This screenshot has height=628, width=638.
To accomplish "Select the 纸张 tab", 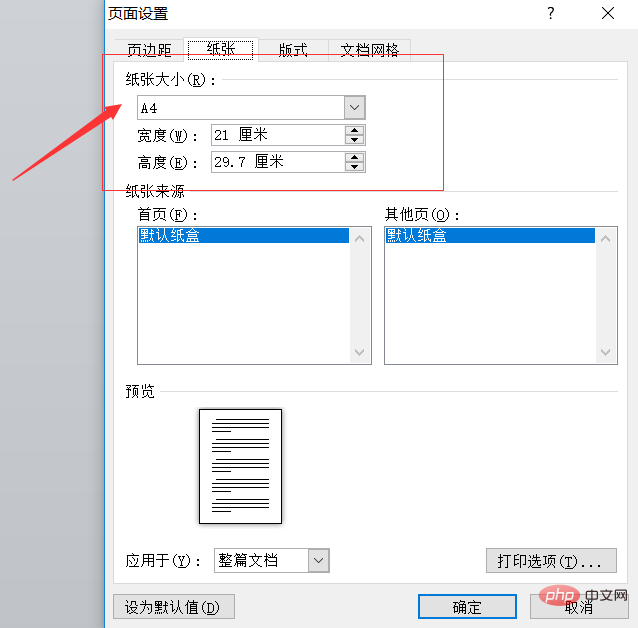I will [x=221, y=49].
